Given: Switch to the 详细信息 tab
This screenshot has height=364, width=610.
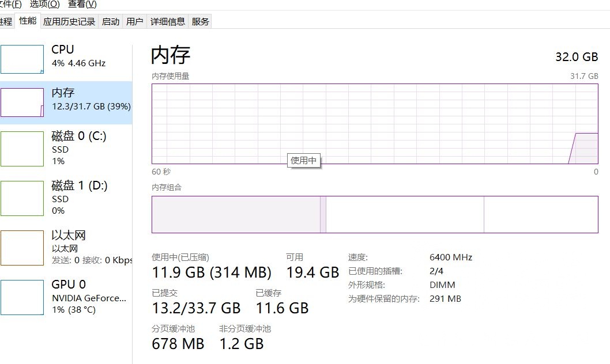Looking at the screenshot, I should pos(167,21).
